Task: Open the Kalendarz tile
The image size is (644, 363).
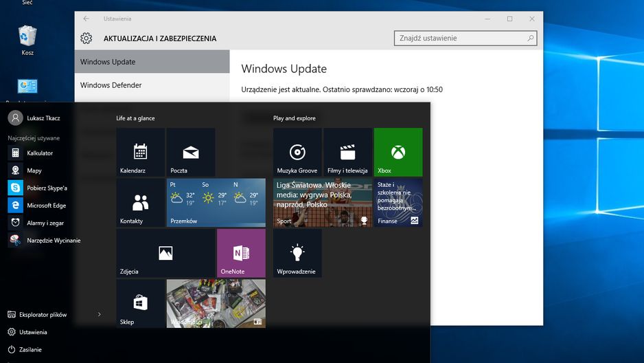Action: click(141, 152)
